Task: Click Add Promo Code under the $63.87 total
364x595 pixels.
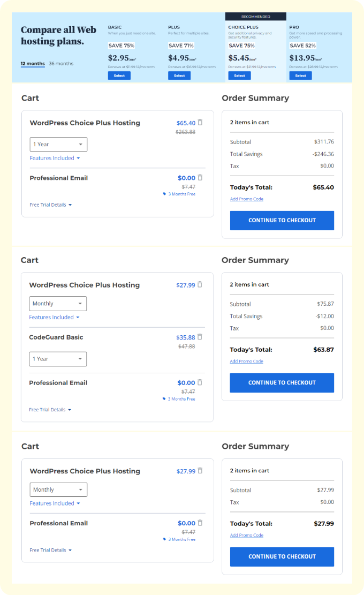Action: [x=246, y=361]
